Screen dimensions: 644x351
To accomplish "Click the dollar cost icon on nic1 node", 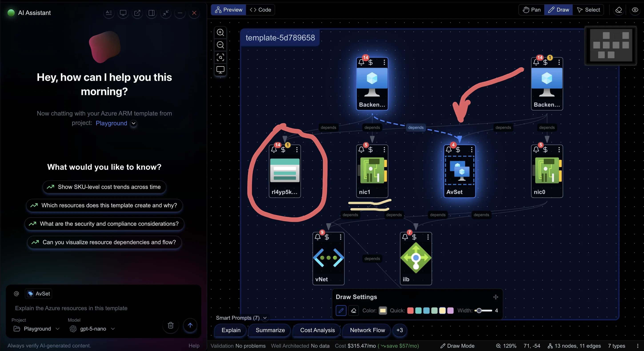I will click(x=370, y=150).
